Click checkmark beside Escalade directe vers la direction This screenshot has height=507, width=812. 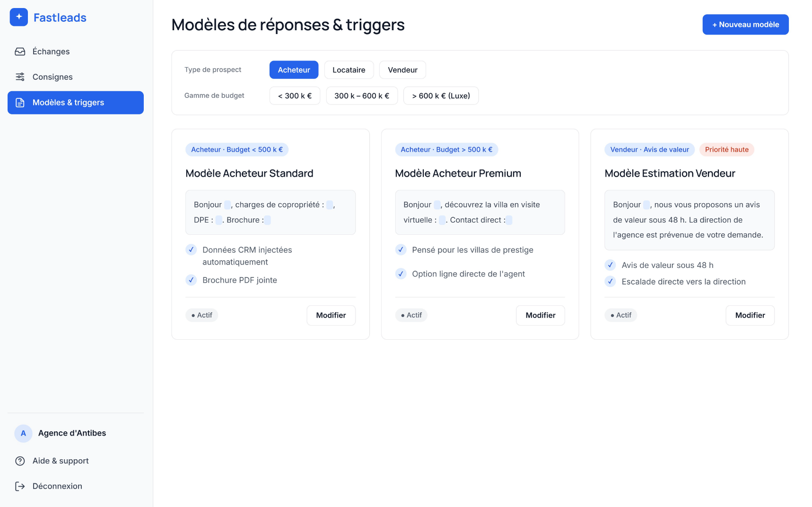(x=610, y=282)
